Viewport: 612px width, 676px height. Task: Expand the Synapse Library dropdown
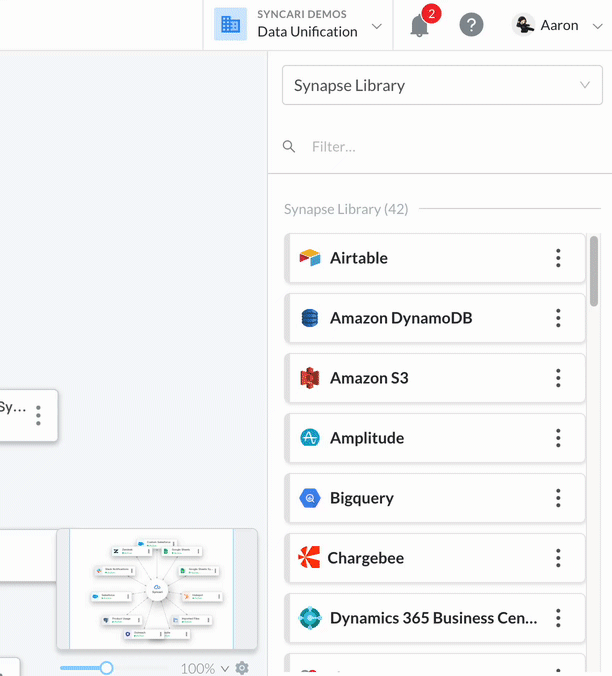pos(442,85)
